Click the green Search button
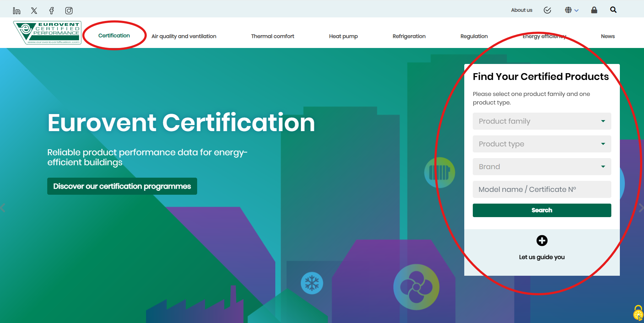This screenshot has width=644, height=323. point(542,210)
